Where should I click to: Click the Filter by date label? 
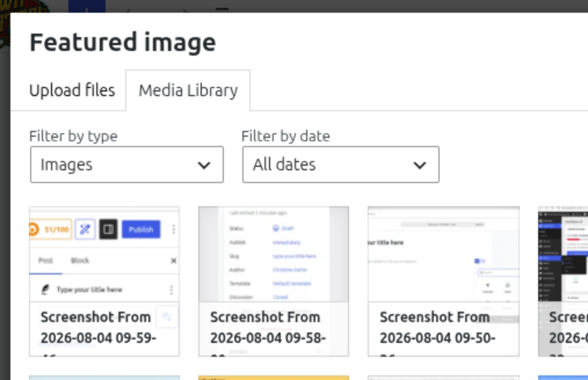[286, 136]
